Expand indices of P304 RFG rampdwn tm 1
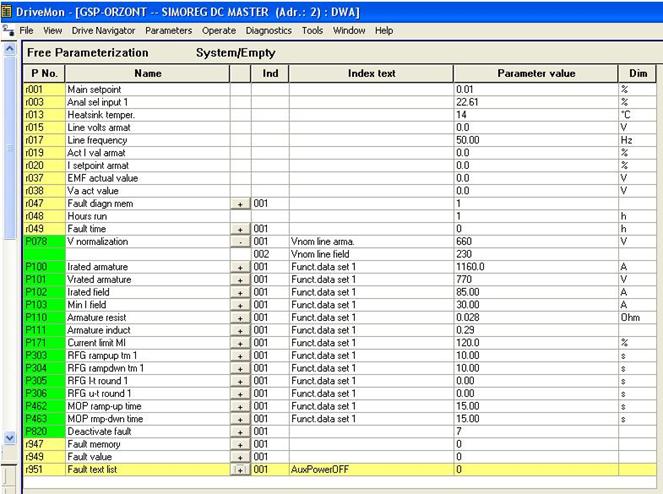The image size is (663, 494). click(240, 369)
